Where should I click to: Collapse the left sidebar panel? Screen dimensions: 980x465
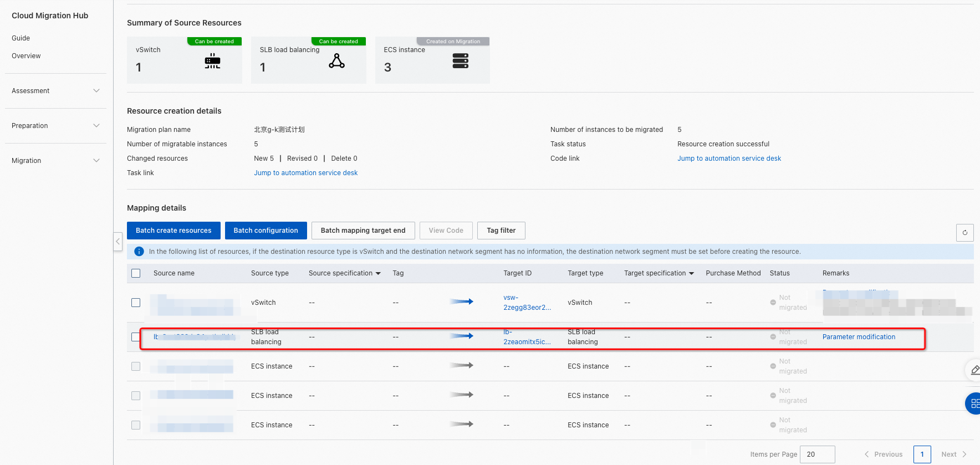click(x=118, y=241)
